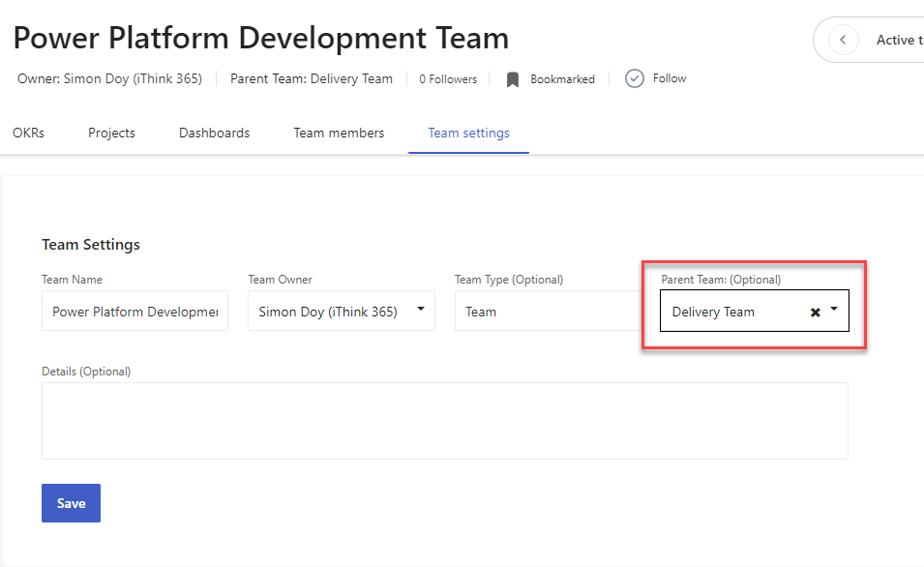The image size is (924, 567).
Task: Click the 0 Followers count
Action: pos(448,79)
